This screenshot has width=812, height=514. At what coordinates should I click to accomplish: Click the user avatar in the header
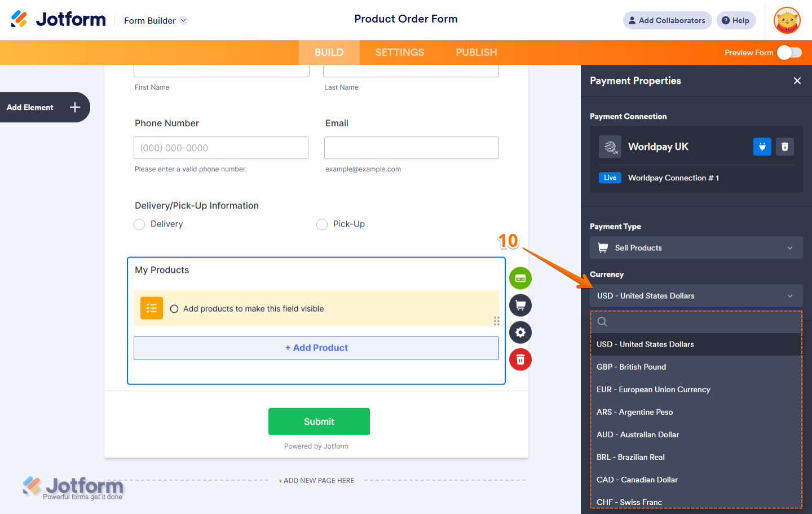click(787, 20)
